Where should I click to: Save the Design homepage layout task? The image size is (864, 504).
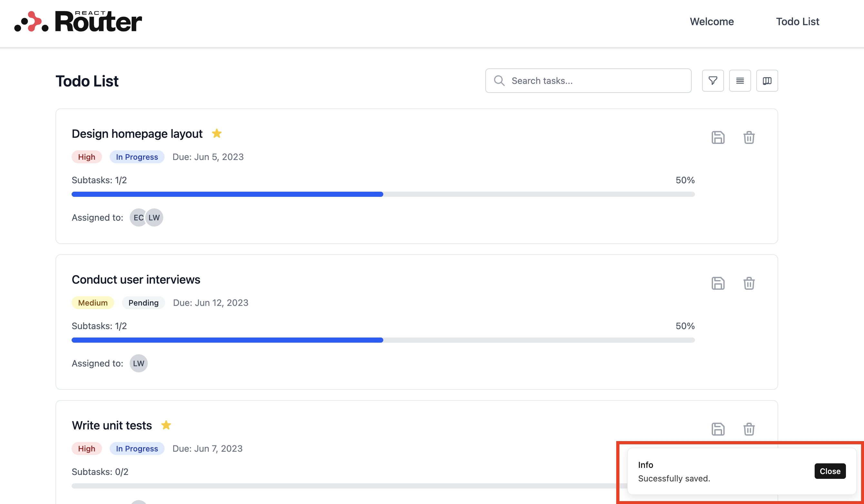(718, 137)
